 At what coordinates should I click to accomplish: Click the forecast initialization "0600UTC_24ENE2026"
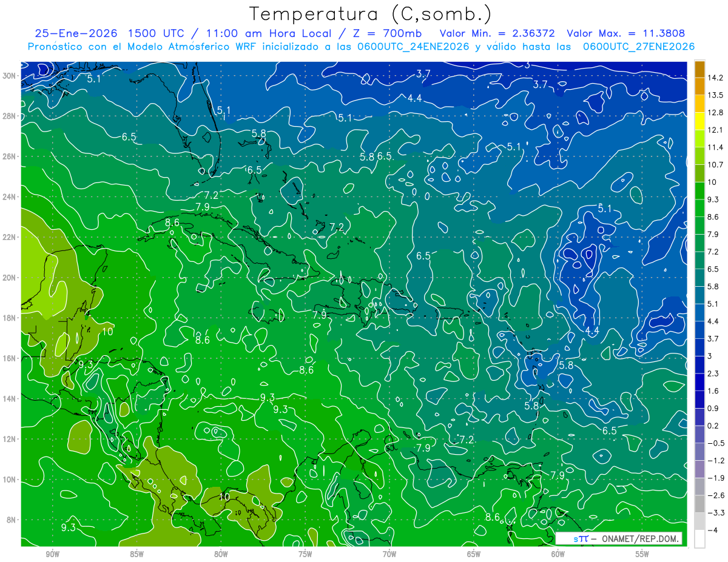point(413,46)
